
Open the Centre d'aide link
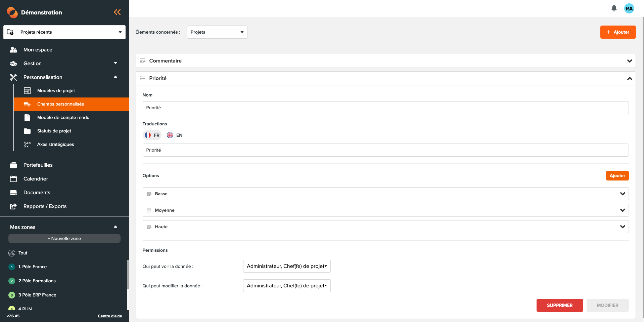point(110,316)
